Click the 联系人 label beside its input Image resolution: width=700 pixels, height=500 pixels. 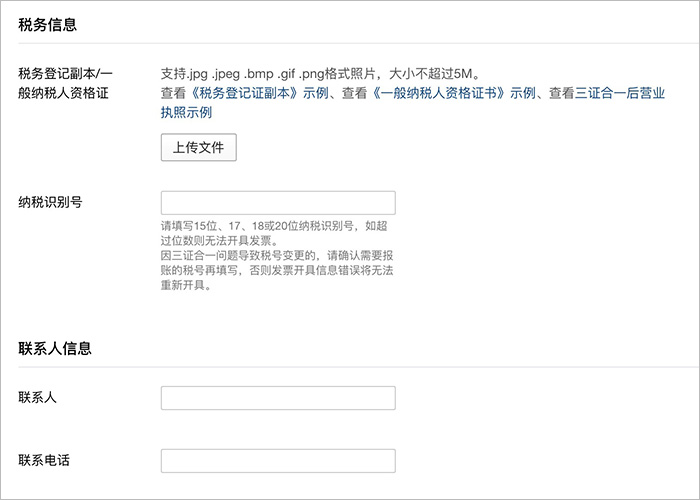pyautogui.click(x=37, y=398)
